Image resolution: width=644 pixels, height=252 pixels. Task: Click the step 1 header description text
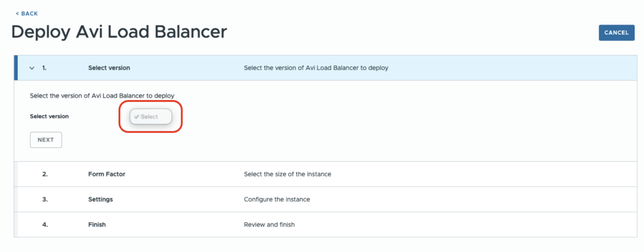tap(316, 68)
